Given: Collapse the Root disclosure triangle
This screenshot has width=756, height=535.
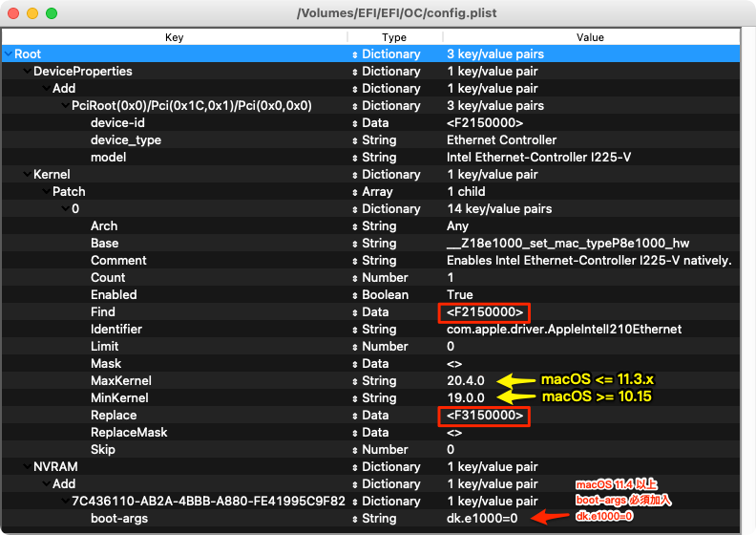Looking at the screenshot, I should coord(9,54).
